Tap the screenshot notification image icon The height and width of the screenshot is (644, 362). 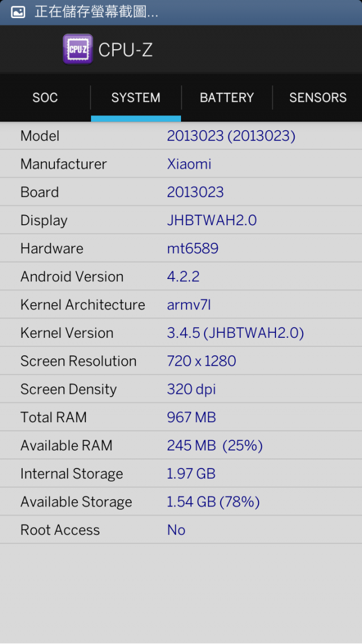[x=18, y=12]
